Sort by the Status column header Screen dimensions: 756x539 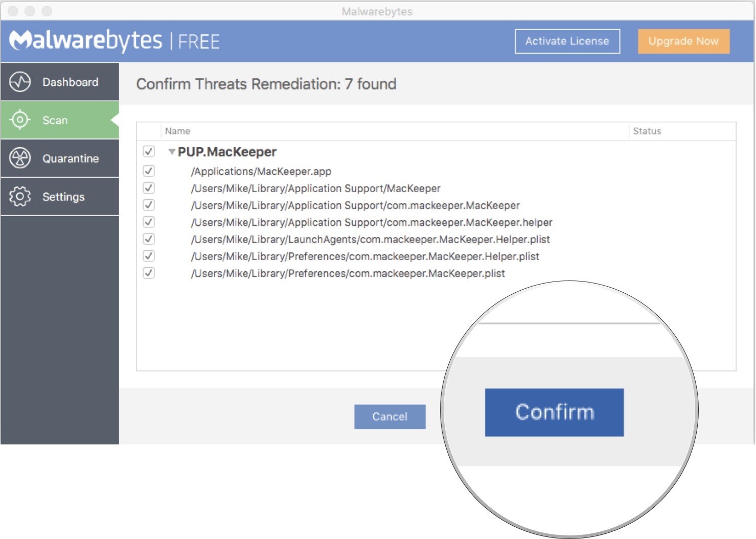pyautogui.click(x=647, y=131)
